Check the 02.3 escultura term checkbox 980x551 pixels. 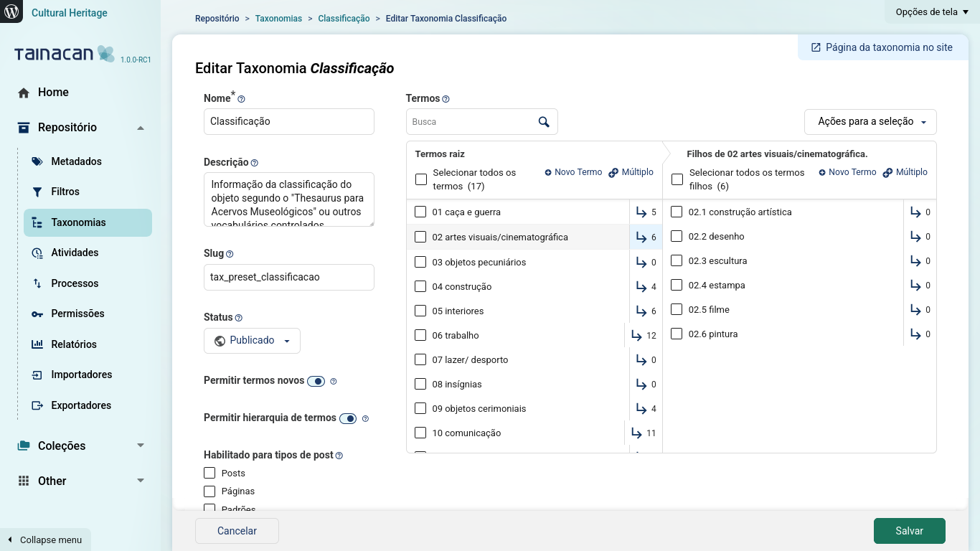click(x=676, y=260)
